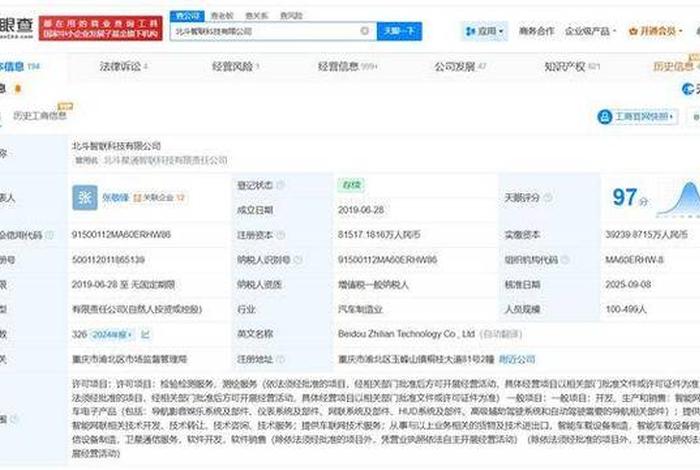This screenshot has height=470, width=700.
Task: Click the registered capital 81517.1816万人民币
Action: click(379, 235)
